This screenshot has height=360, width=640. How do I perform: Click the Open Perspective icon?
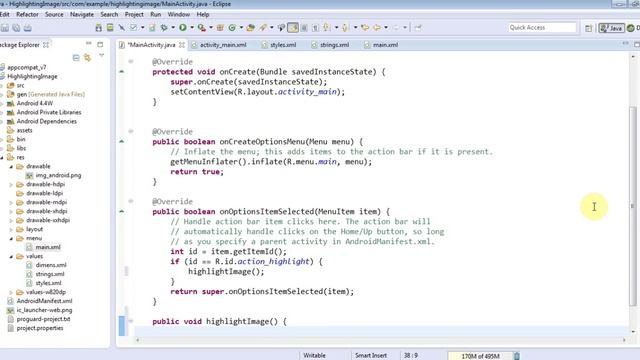tap(588, 28)
